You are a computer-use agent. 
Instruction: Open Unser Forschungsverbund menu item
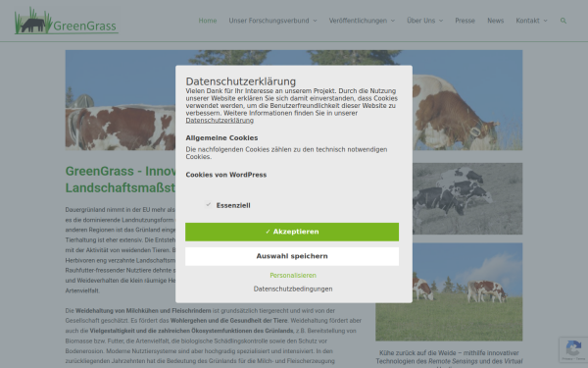pyautogui.click(x=269, y=21)
